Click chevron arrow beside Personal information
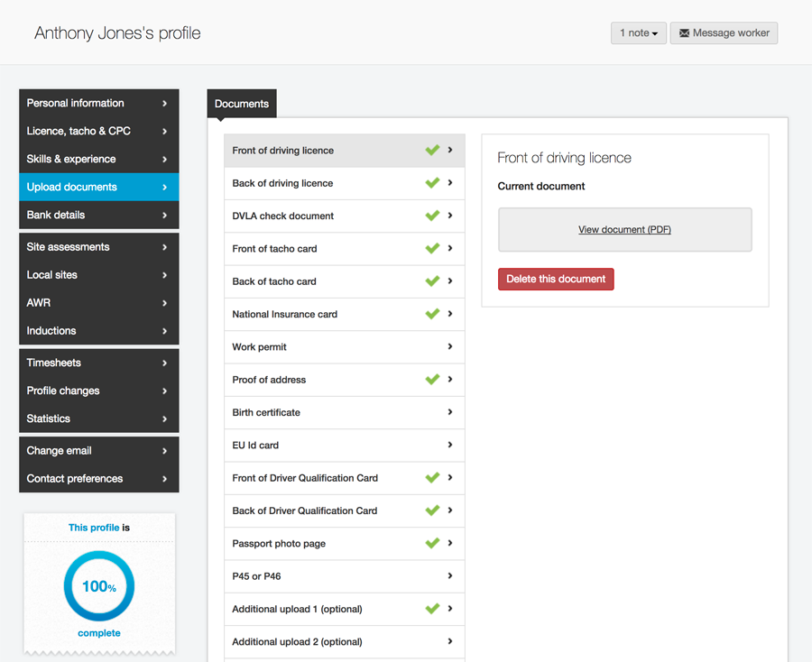 pos(165,104)
